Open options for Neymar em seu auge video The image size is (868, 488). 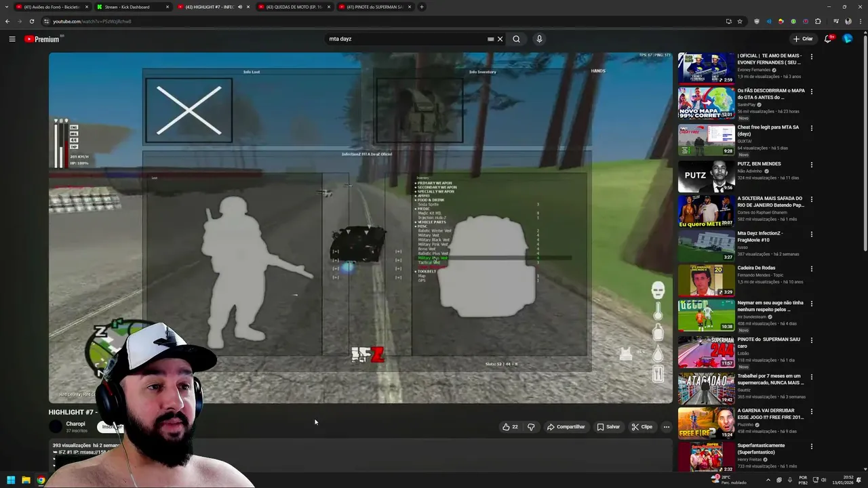point(811,304)
